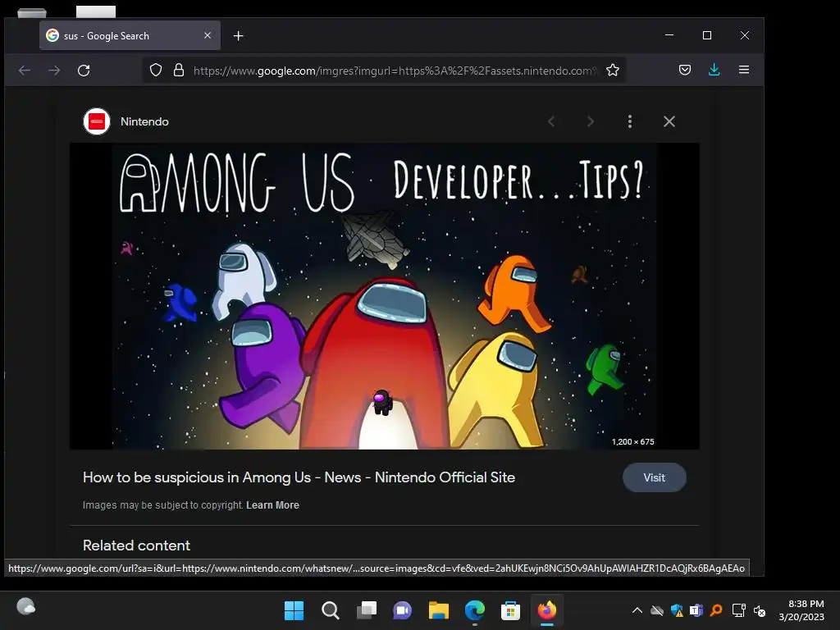Click the Related content heading
The width and height of the screenshot is (840, 630).
click(137, 546)
